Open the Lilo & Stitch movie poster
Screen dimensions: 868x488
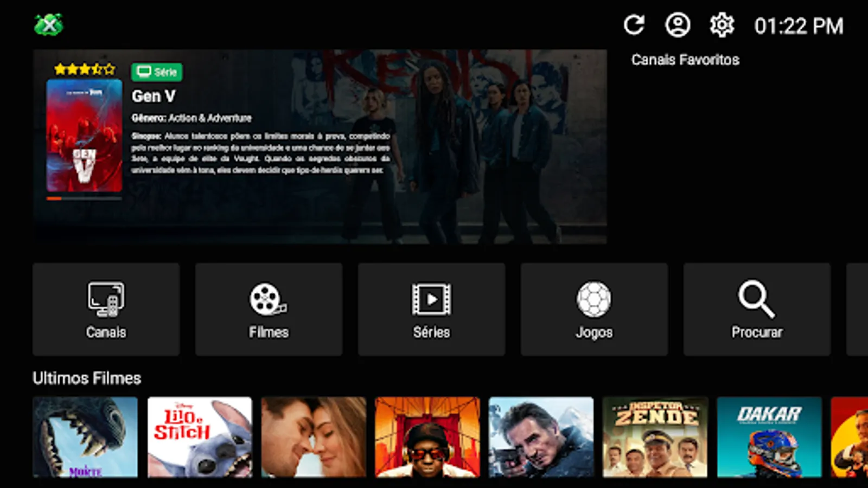[200, 437]
